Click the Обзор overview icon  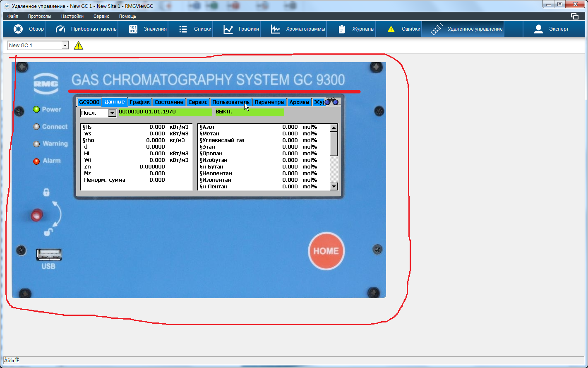click(x=19, y=29)
